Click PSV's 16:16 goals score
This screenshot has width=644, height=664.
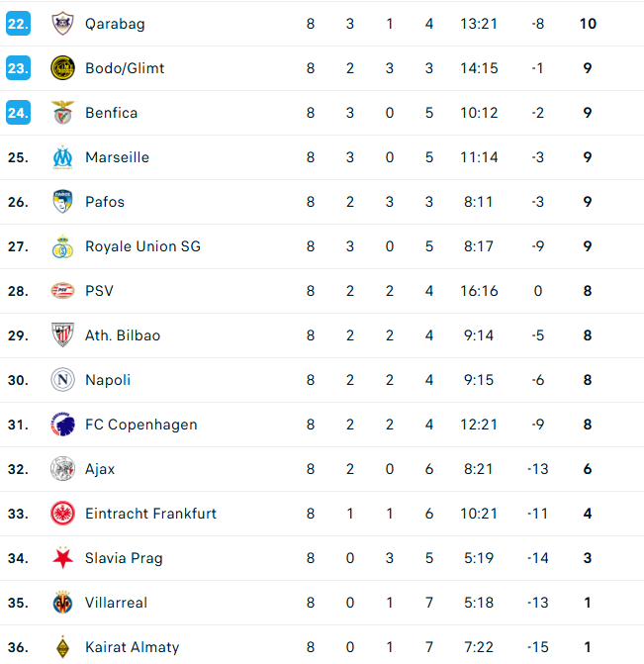point(479,291)
